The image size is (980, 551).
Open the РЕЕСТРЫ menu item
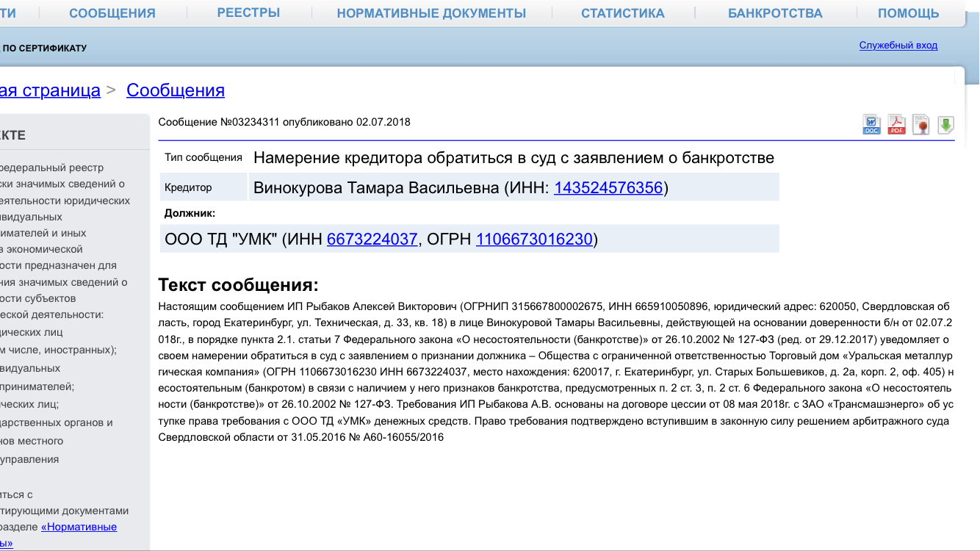pos(248,12)
